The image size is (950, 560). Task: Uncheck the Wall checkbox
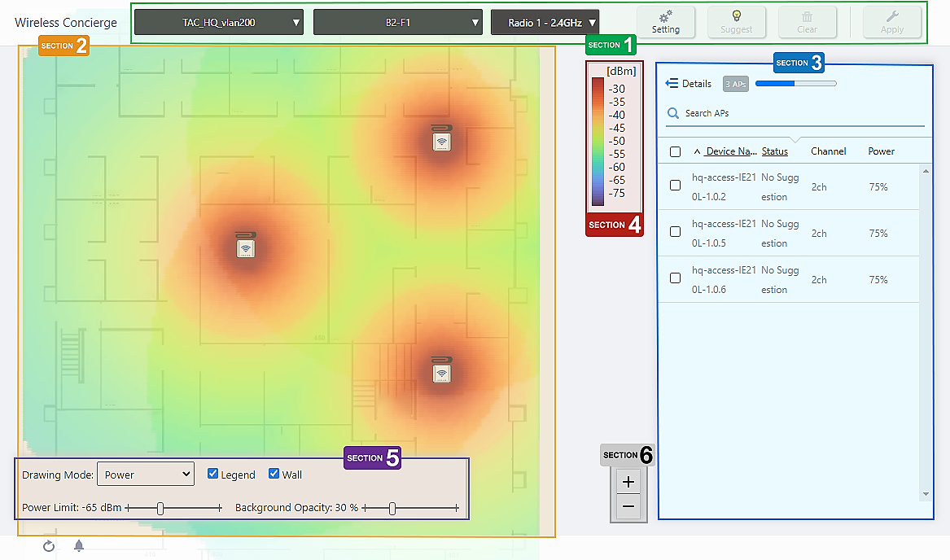pyautogui.click(x=274, y=474)
